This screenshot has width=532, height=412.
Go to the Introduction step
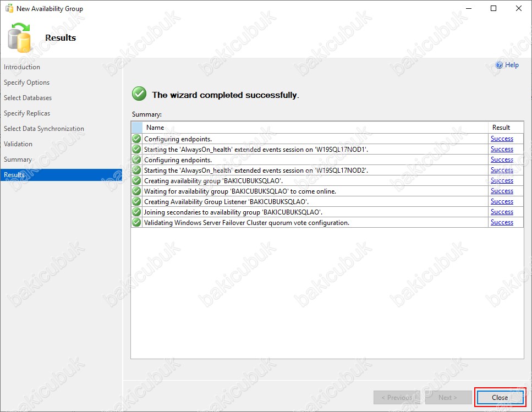21,67
